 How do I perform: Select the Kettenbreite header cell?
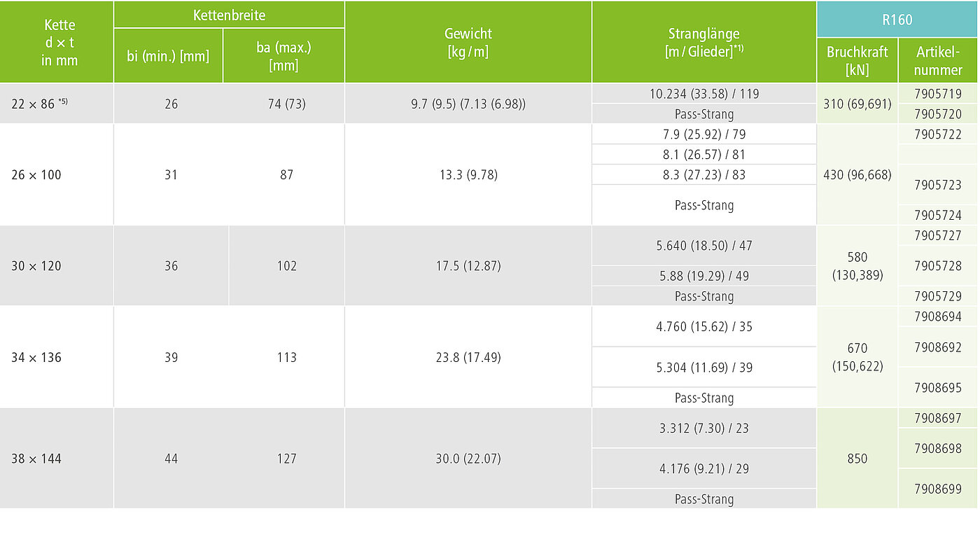[229, 15]
